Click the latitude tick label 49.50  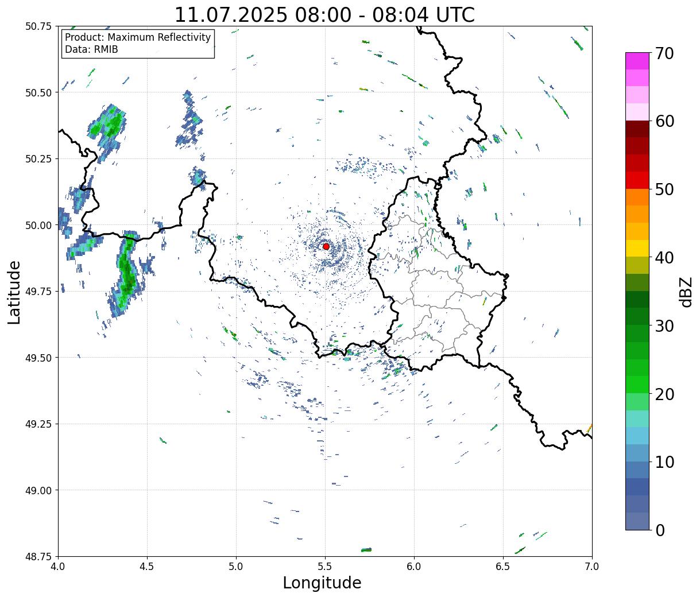38,358
